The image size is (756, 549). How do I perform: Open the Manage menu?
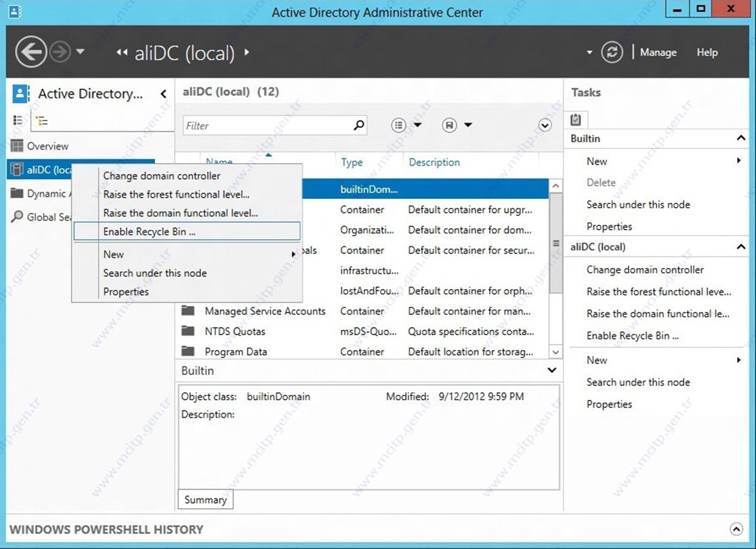point(658,52)
